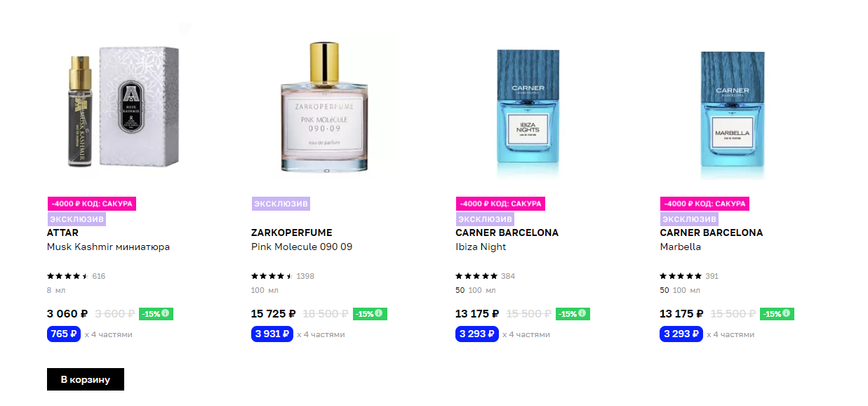Click Pink Molecule 090 09 bottle image
The width and height of the screenshot is (868, 406).
click(x=324, y=105)
